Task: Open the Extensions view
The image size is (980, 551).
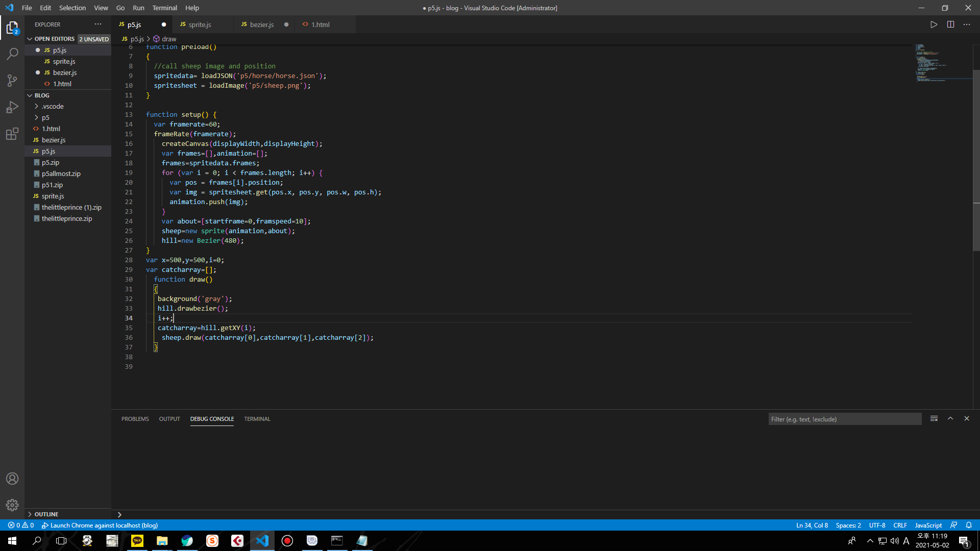Action: (x=12, y=134)
